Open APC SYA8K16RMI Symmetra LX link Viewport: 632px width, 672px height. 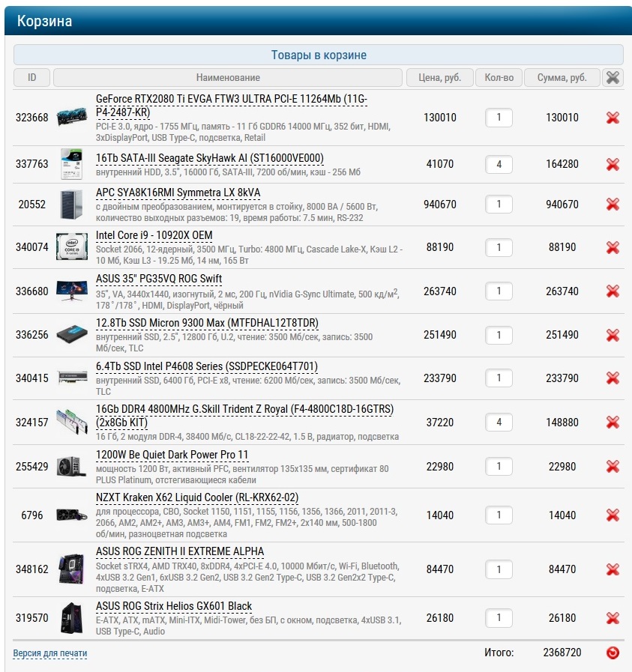178,193
